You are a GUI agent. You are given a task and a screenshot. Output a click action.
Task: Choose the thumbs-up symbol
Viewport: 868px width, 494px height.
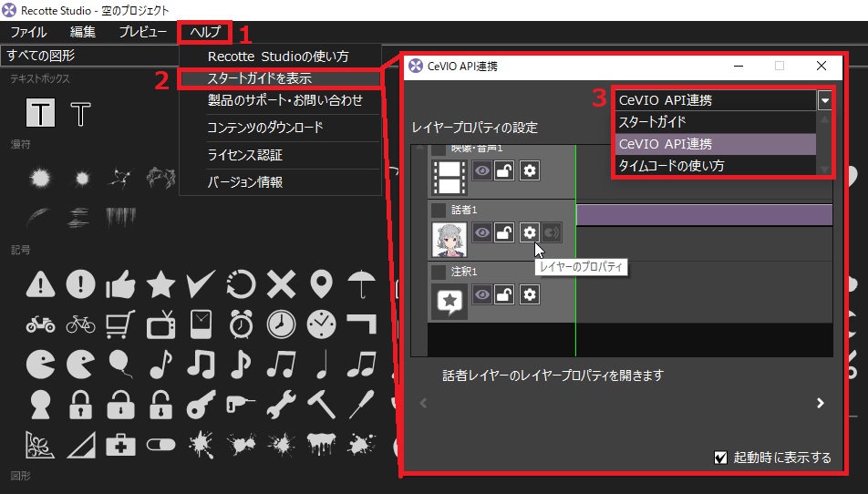[120, 284]
